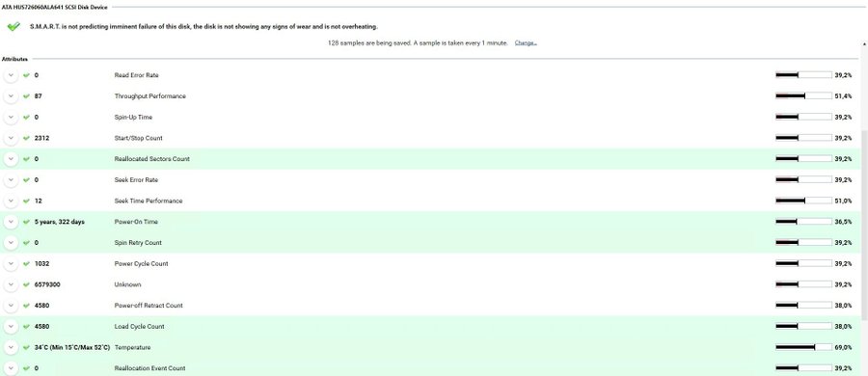Click the Temperature 69,0% health bar
The height and width of the screenshot is (376, 868).
(x=803, y=348)
